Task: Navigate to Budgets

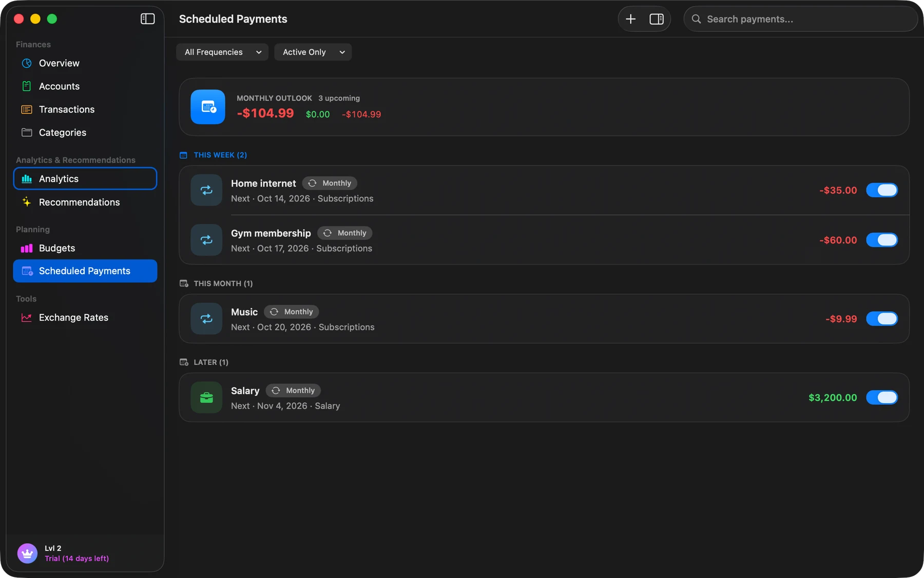Action: 85,248
